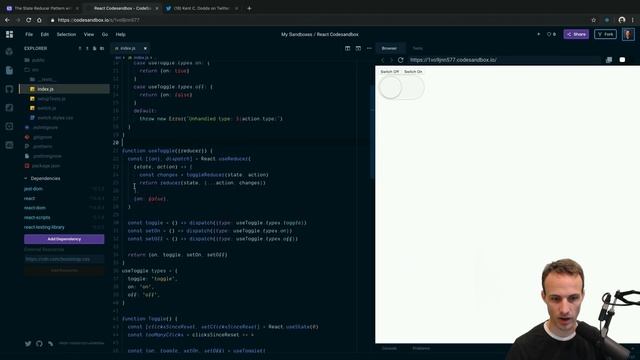Open Live session panel in activity bar
The width and height of the screenshot is (640, 360).
9,127
